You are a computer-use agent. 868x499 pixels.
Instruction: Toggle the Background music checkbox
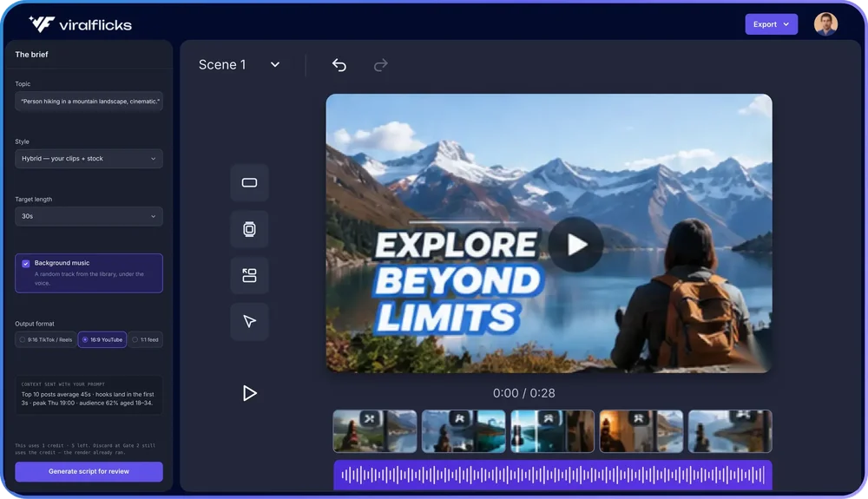pos(25,263)
